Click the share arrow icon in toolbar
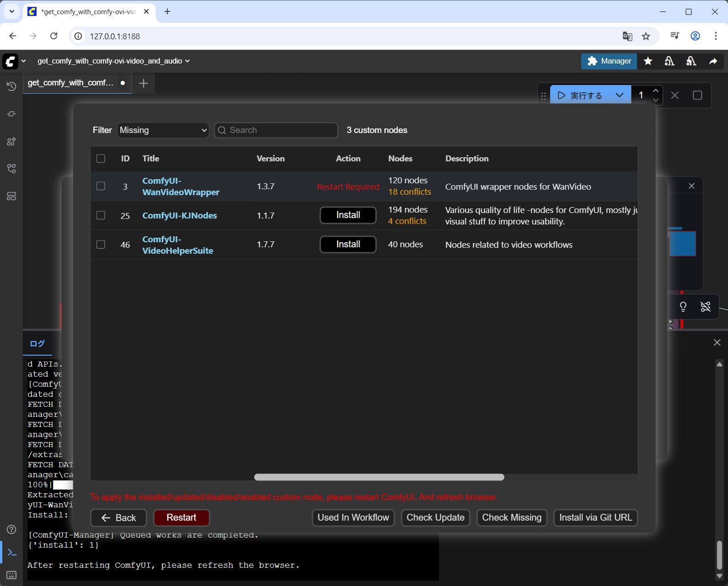The height and width of the screenshot is (586, 728). point(713,61)
